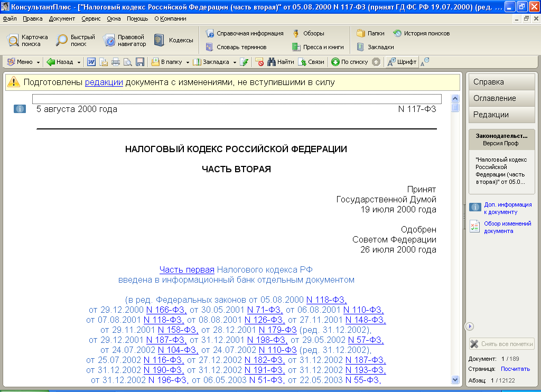Screen dimensions: 541x392
Task: Click the yellow warning triangle icon
Action: [14, 82]
